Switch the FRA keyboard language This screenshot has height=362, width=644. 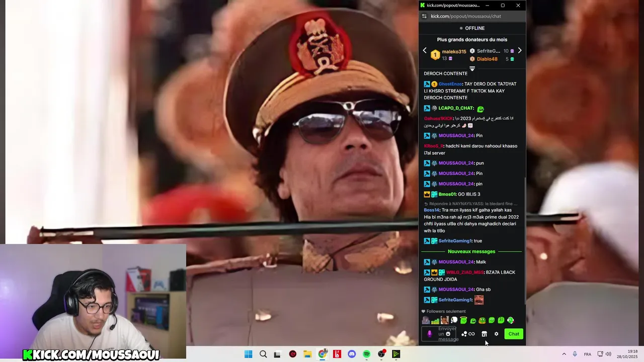tap(588, 354)
